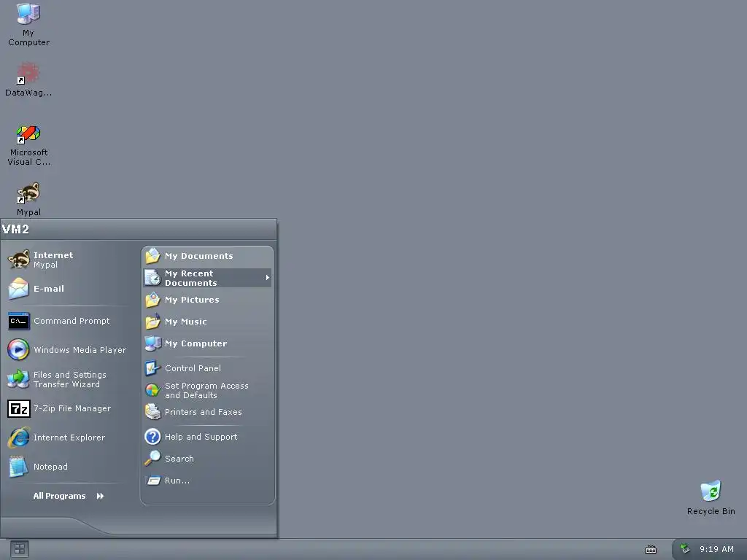The width and height of the screenshot is (747, 560).
Task: Launch Internet Mypal from Start menu
Action: pos(68,260)
